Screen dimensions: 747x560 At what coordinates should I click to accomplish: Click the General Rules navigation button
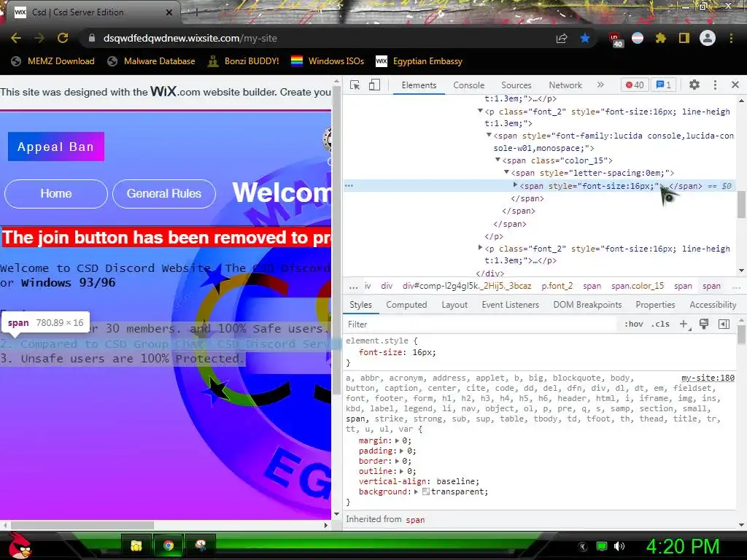164,194
